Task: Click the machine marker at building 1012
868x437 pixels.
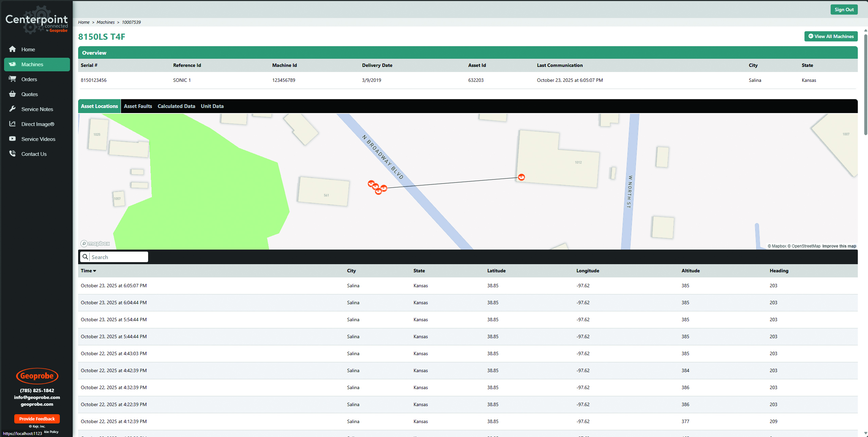Action: 521,177
